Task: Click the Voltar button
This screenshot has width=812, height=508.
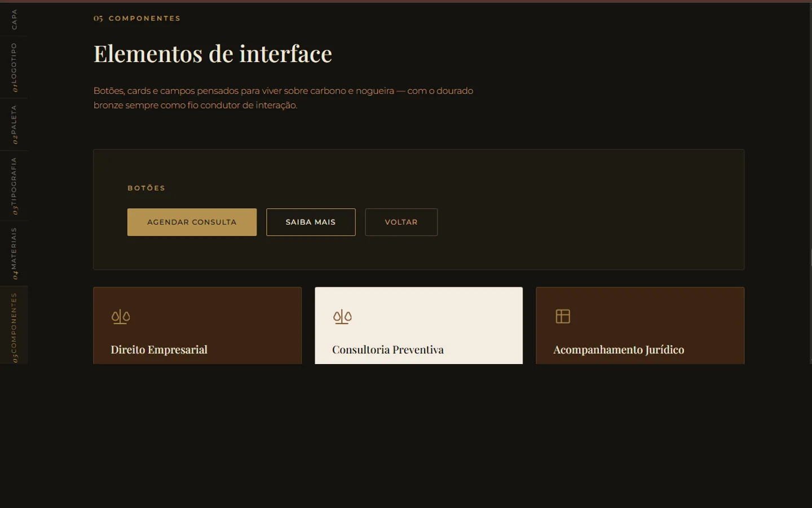Action: [x=401, y=222]
